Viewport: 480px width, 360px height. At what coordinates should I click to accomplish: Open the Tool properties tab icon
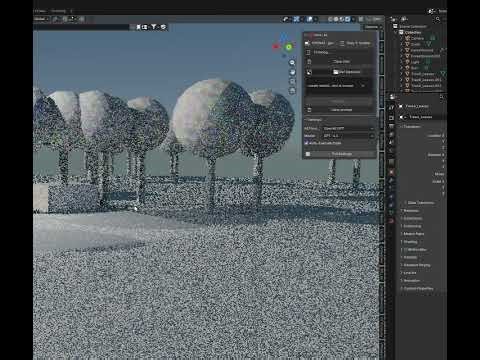391,107
